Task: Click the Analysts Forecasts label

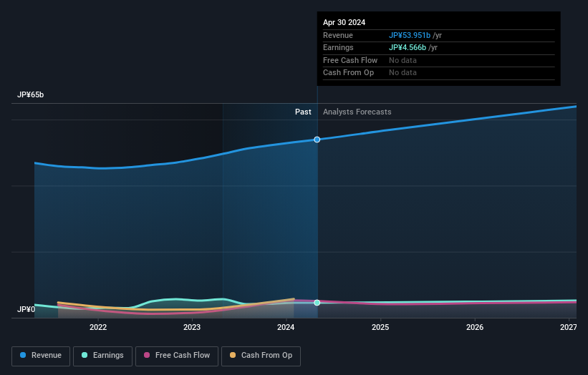Action: (357, 112)
